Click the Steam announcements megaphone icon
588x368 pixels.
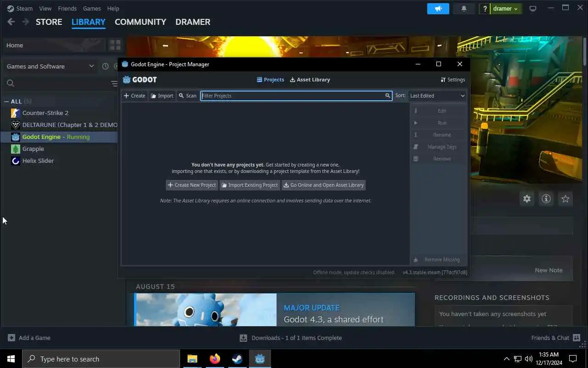438,9
